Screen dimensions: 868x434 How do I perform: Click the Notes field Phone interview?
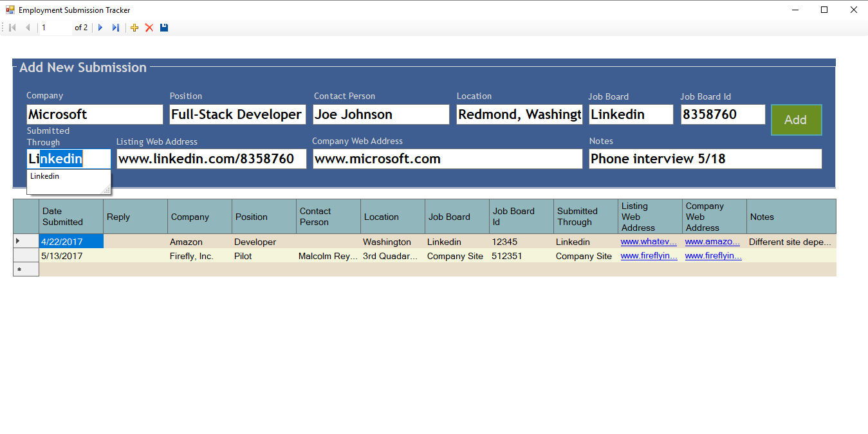[x=705, y=159]
